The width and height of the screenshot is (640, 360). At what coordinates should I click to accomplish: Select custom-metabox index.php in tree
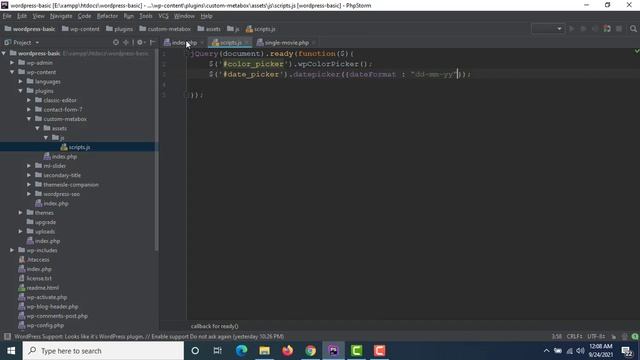coord(60,157)
